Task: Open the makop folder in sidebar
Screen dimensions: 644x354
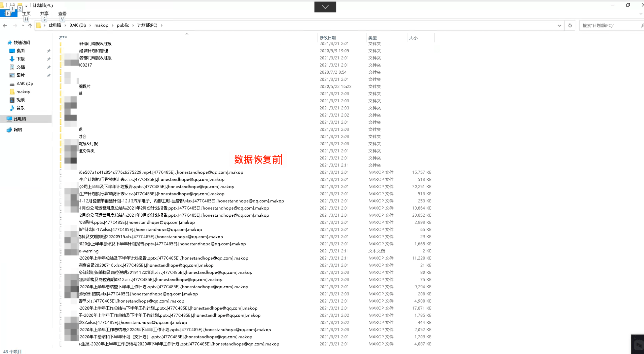Action: point(23,92)
